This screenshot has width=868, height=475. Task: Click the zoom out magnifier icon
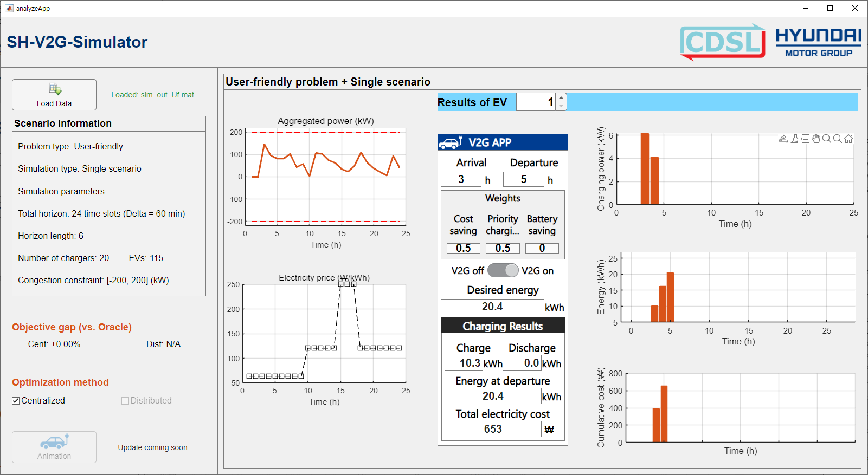tap(838, 139)
